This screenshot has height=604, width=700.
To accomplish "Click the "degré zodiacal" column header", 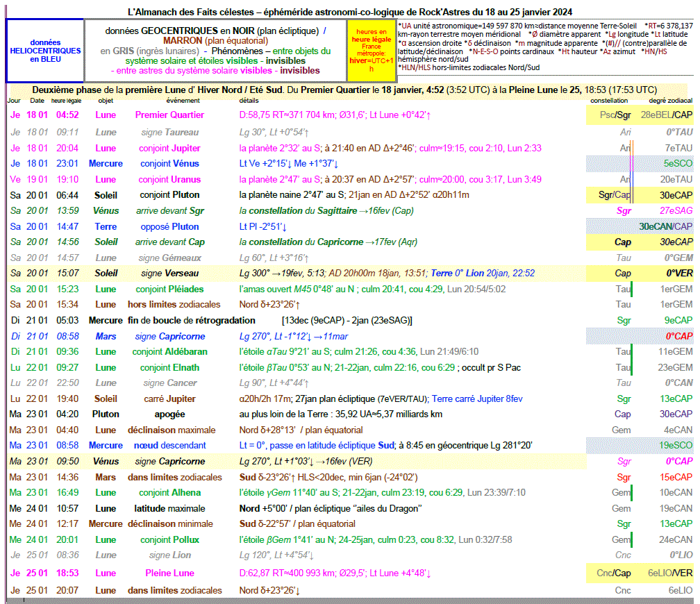I will pyautogui.click(x=671, y=101).
